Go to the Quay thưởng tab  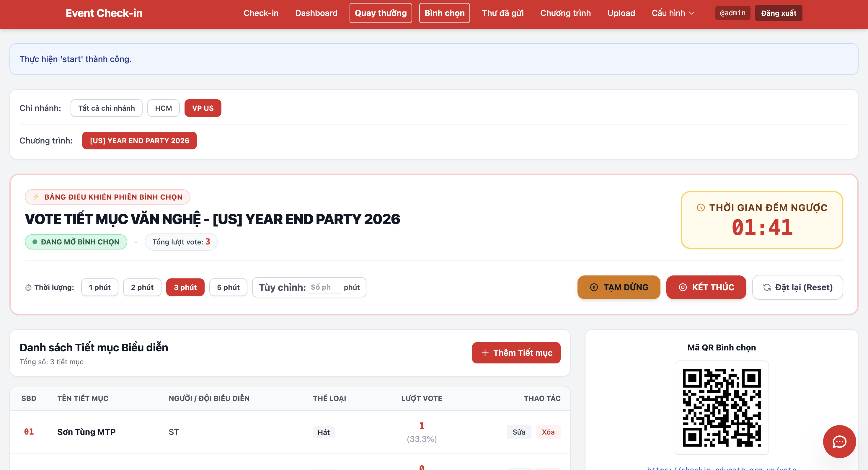[381, 13]
